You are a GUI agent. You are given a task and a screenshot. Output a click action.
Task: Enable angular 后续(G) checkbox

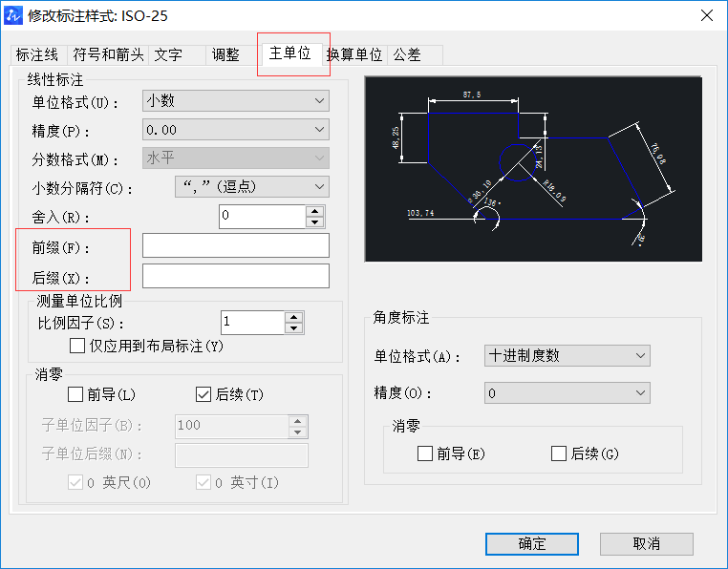tap(559, 453)
